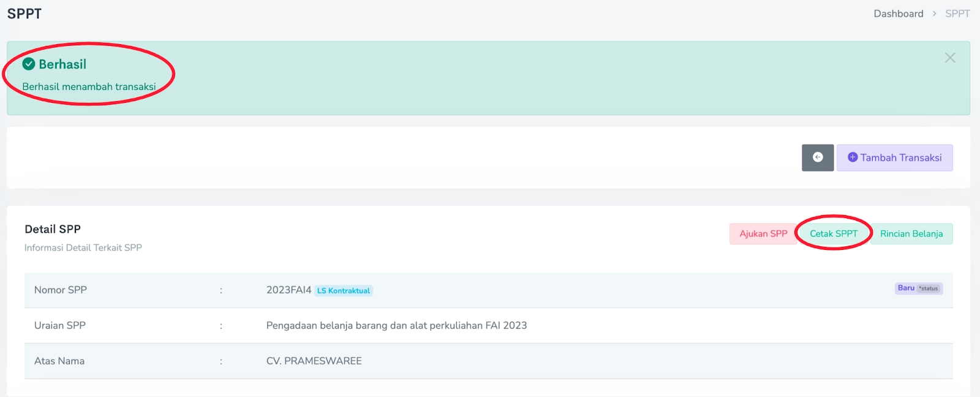Click the 'Berhasil menambah transaksi' message
Screen dimensions: 980x397
pyautogui.click(x=89, y=86)
